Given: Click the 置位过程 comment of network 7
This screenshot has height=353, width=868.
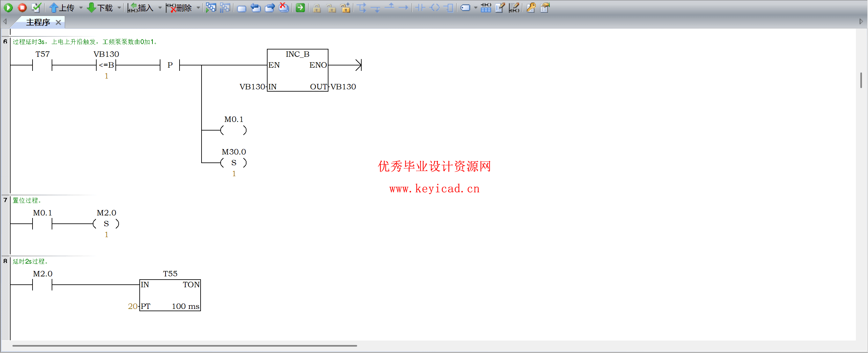Looking at the screenshot, I should (x=27, y=200).
